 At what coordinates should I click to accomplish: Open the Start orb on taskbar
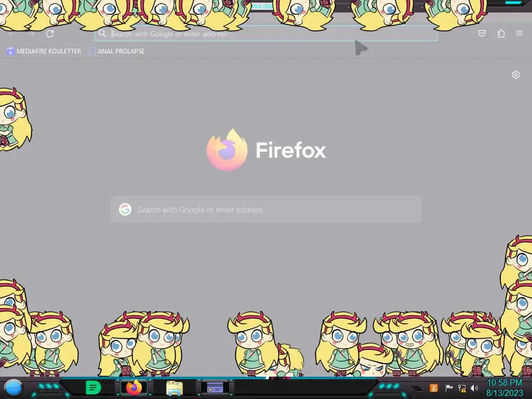coord(14,388)
